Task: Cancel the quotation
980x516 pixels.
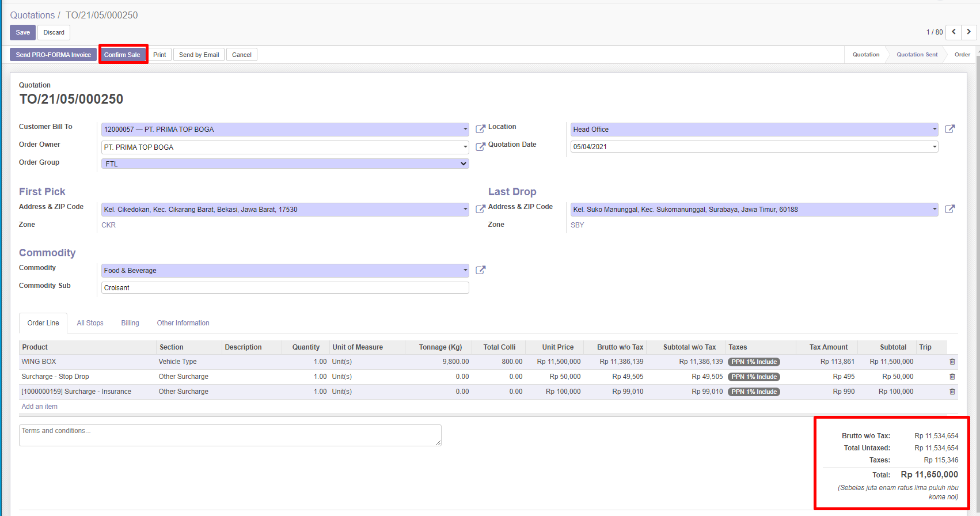Action: click(x=242, y=55)
